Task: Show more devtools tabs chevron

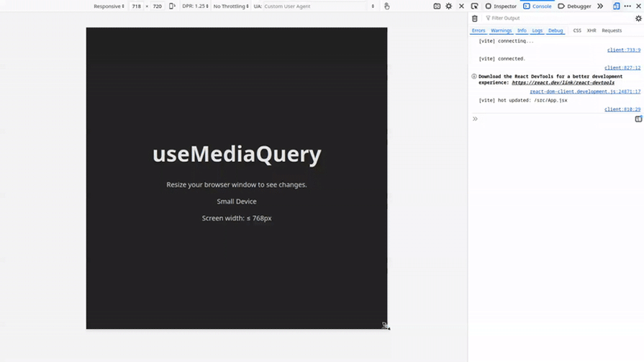Action: (600, 6)
